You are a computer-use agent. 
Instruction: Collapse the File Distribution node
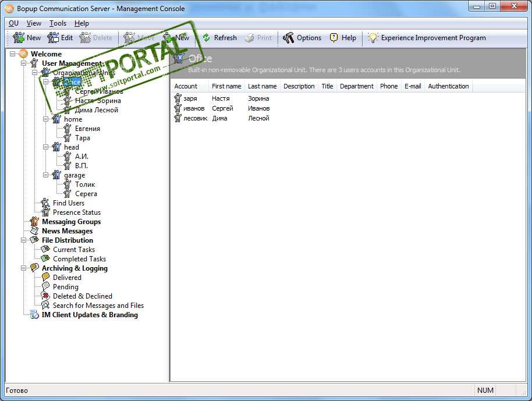click(23, 240)
